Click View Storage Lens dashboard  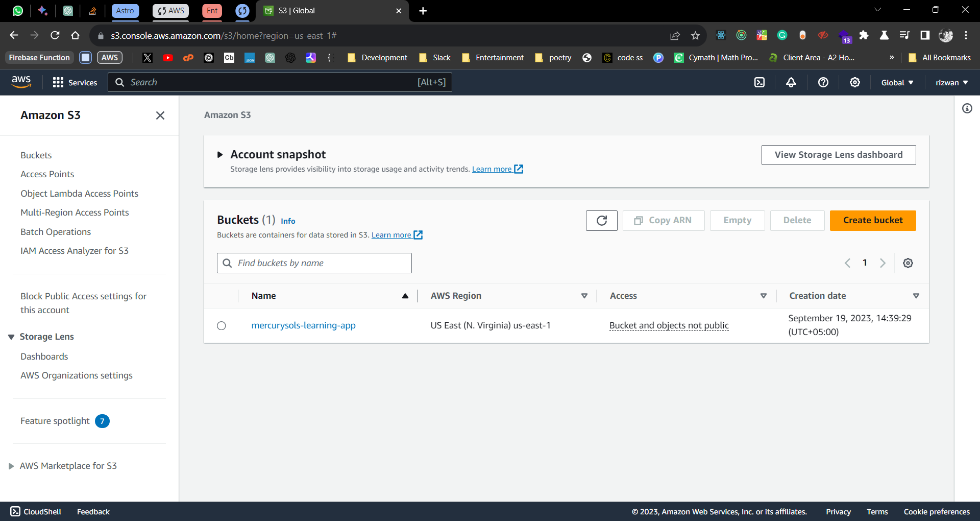[x=839, y=155]
